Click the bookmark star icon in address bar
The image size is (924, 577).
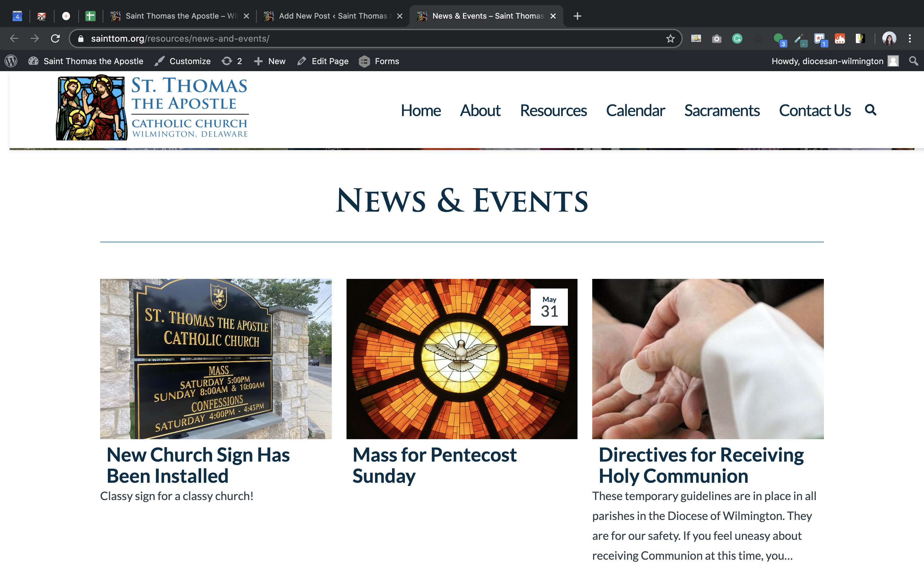point(670,38)
